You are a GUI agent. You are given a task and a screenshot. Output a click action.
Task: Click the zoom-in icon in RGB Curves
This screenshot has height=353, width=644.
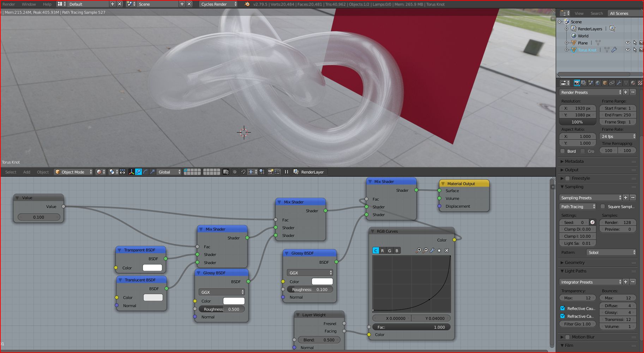(x=419, y=250)
